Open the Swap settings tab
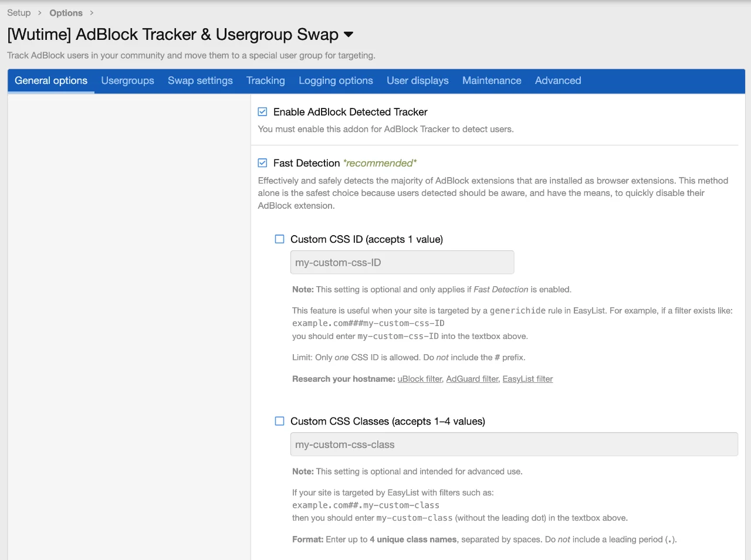Image resolution: width=751 pixels, height=560 pixels. click(200, 81)
